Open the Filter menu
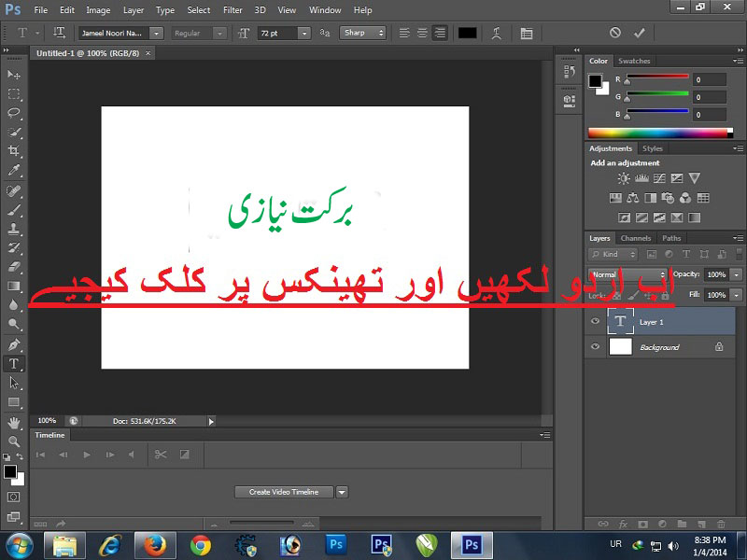747x560 pixels. pyautogui.click(x=233, y=10)
